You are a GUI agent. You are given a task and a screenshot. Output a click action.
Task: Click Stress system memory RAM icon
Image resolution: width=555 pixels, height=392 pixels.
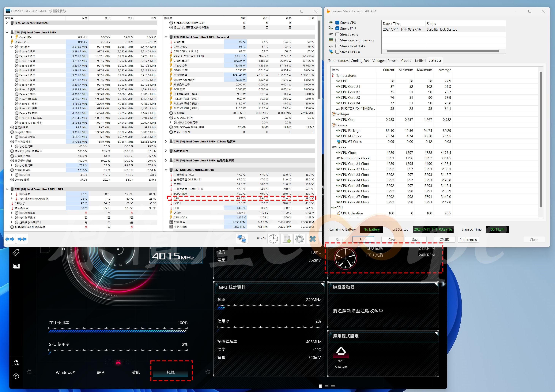(x=331, y=40)
